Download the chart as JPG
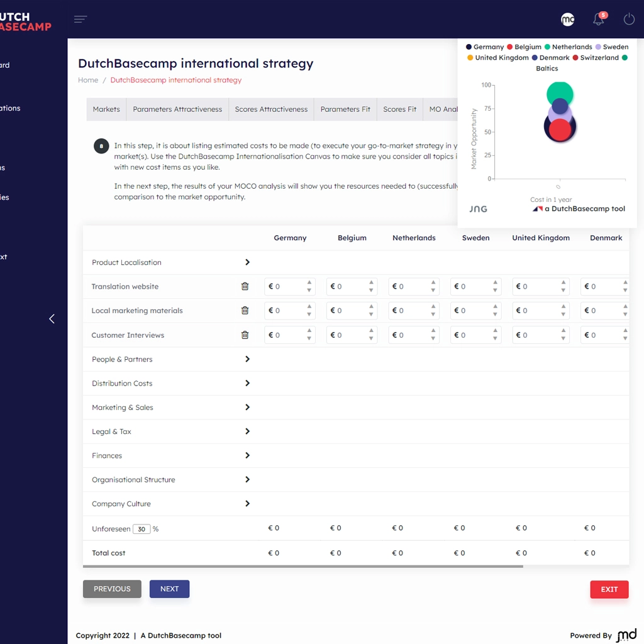The width and height of the screenshot is (644, 644). pyautogui.click(x=478, y=209)
